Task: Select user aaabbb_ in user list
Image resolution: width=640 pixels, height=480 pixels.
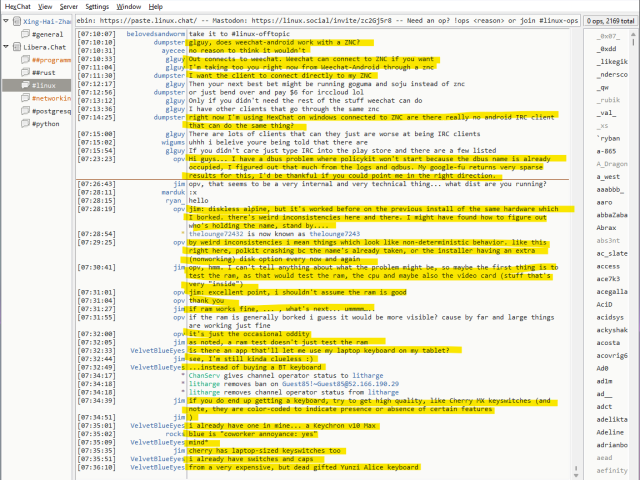Action: coord(610,189)
